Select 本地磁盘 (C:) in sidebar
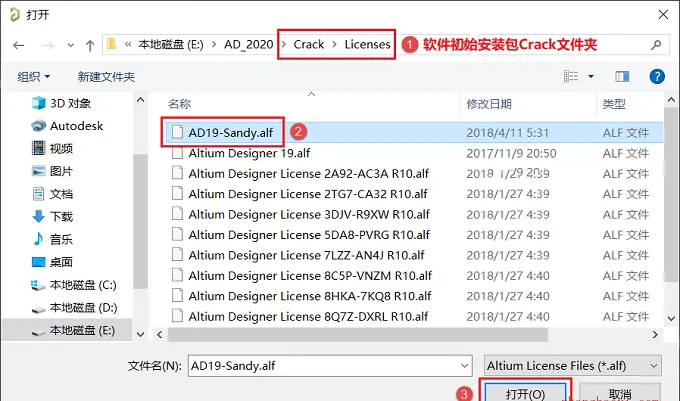The height and width of the screenshot is (401, 680). (x=74, y=285)
